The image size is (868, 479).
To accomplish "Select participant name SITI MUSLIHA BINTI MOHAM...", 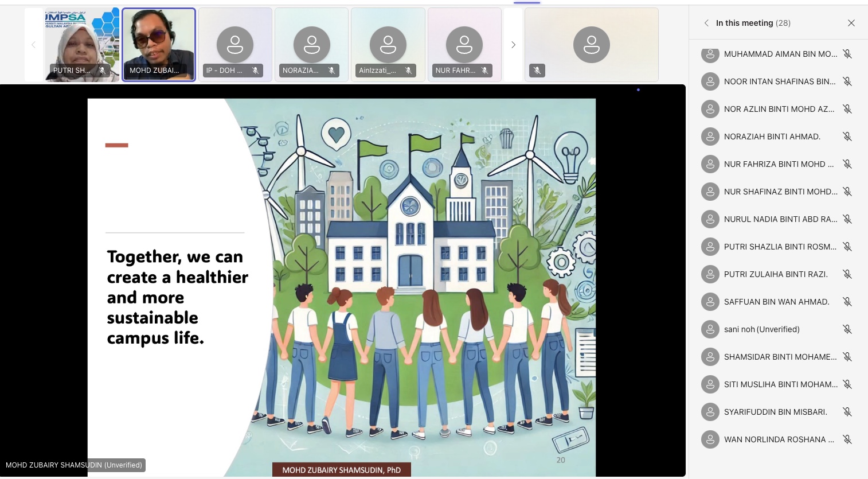I will coord(781,384).
